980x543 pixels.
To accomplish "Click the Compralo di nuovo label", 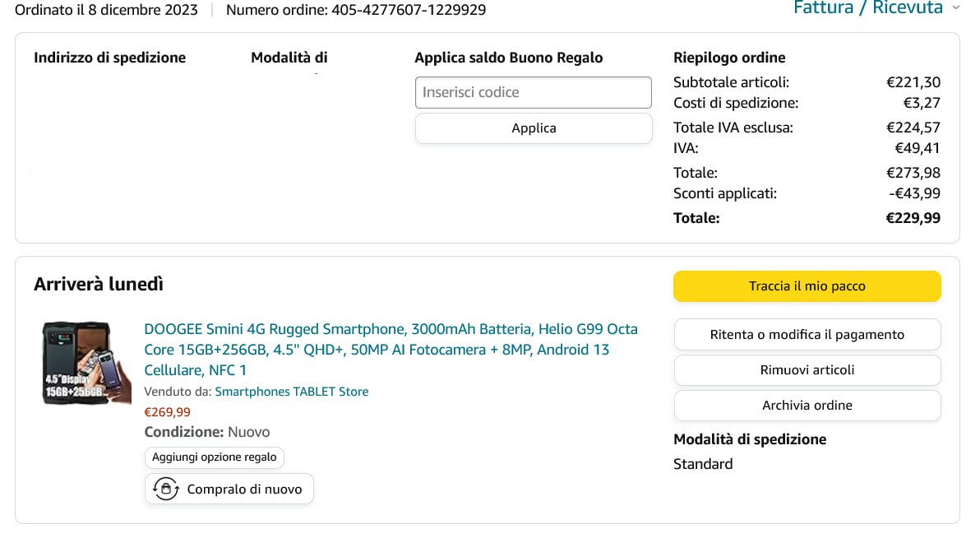I will point(244,489).
